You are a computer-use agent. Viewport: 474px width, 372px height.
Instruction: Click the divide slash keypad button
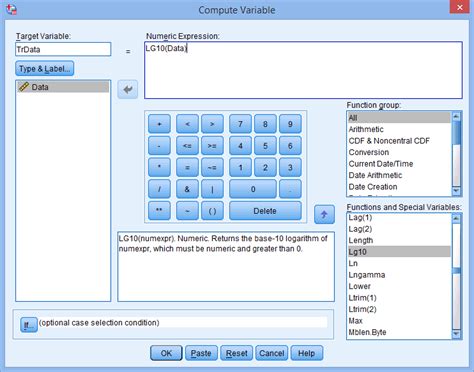click(159, 189)
